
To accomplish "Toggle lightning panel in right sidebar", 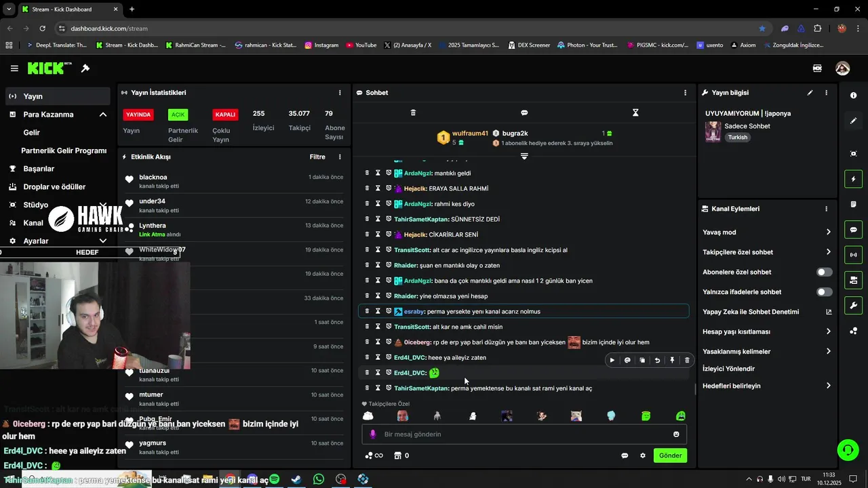I will 853,179.
